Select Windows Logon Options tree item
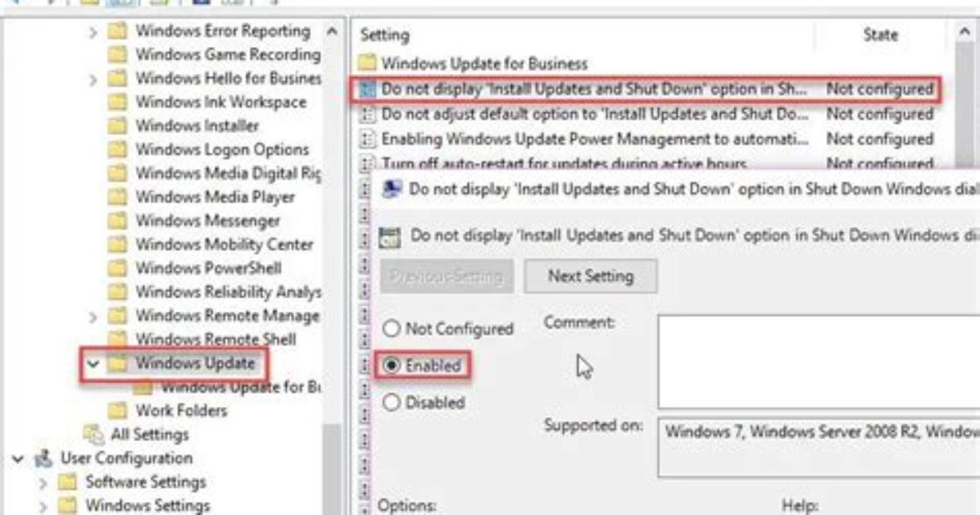 (223, 149)
